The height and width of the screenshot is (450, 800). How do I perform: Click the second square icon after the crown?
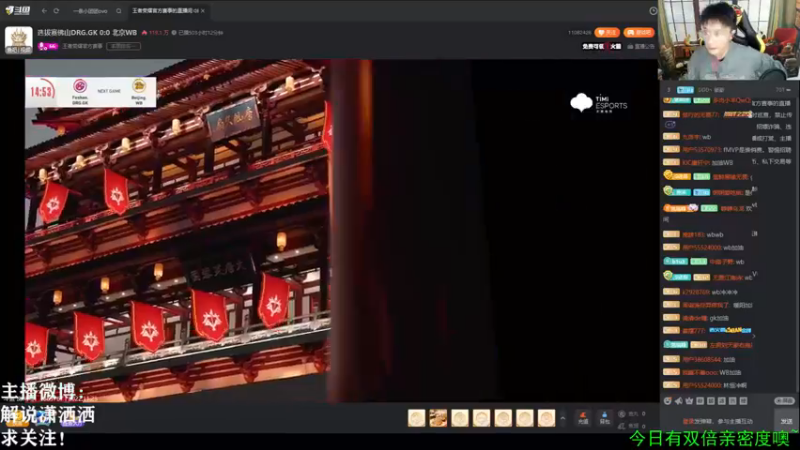tap(711, 401)
